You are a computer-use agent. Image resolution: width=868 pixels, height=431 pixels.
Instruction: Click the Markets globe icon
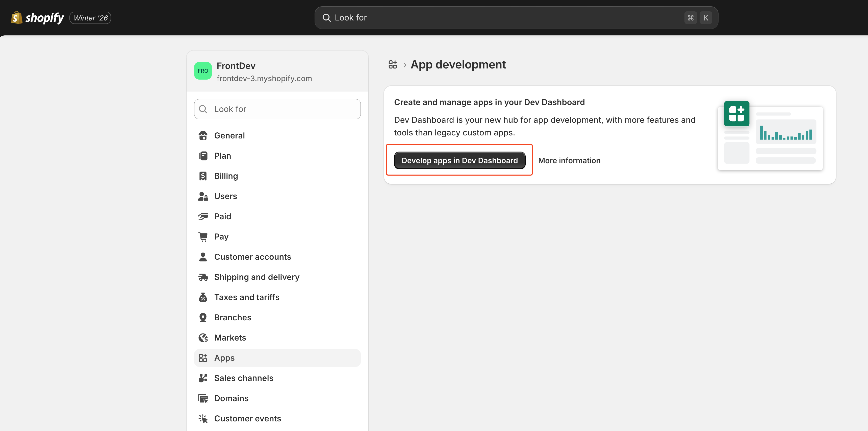click(x=203, y=338)
